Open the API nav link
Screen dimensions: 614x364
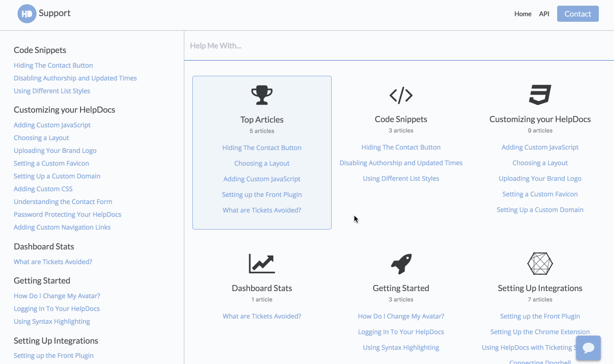(x=544, y=14)
